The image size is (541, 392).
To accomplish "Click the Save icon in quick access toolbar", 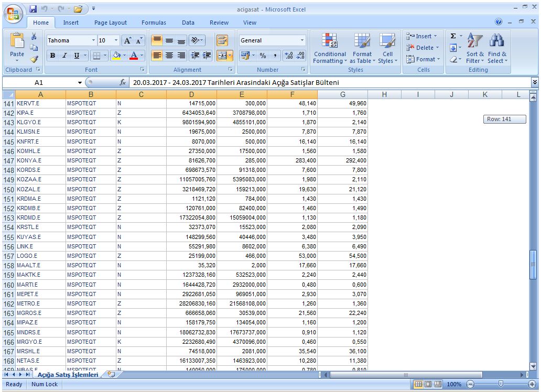I will pos(34,9).
